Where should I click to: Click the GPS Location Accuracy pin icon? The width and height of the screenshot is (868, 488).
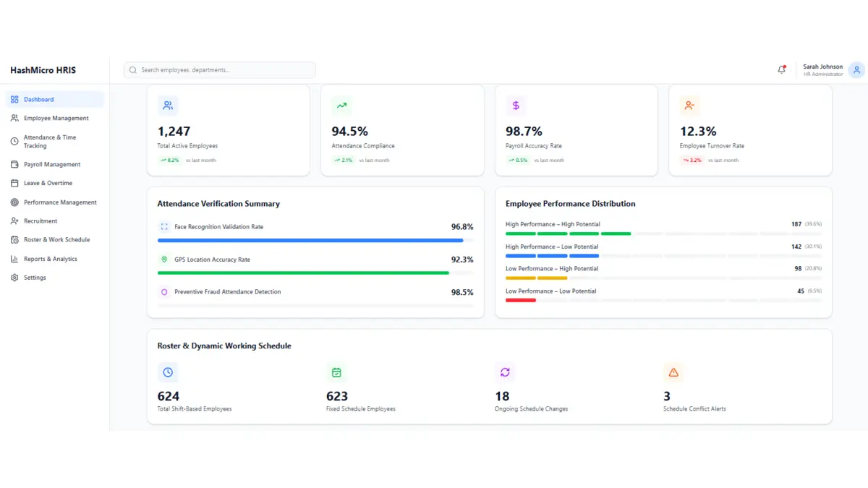click(164, 260)
